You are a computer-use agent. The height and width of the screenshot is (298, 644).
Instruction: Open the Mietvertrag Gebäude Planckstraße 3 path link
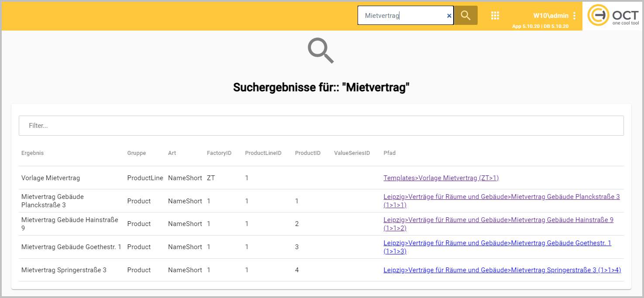click(x=501, y=197)
